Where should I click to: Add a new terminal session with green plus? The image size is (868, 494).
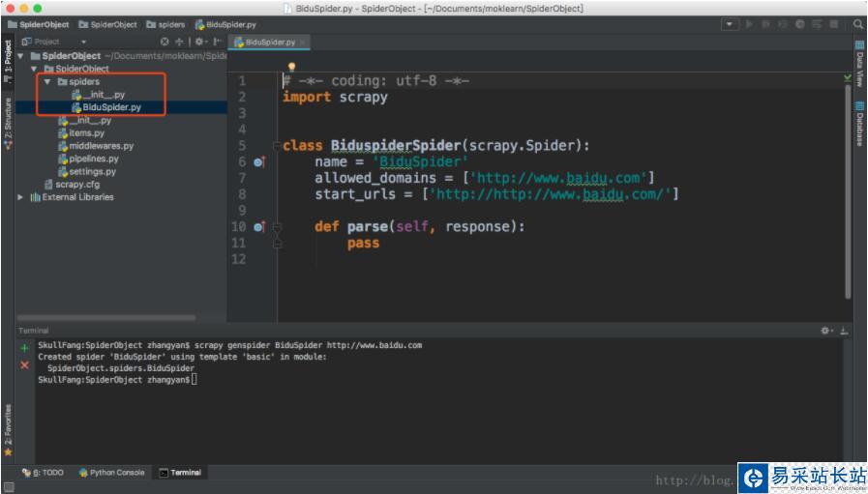click(x=24, y=348)
